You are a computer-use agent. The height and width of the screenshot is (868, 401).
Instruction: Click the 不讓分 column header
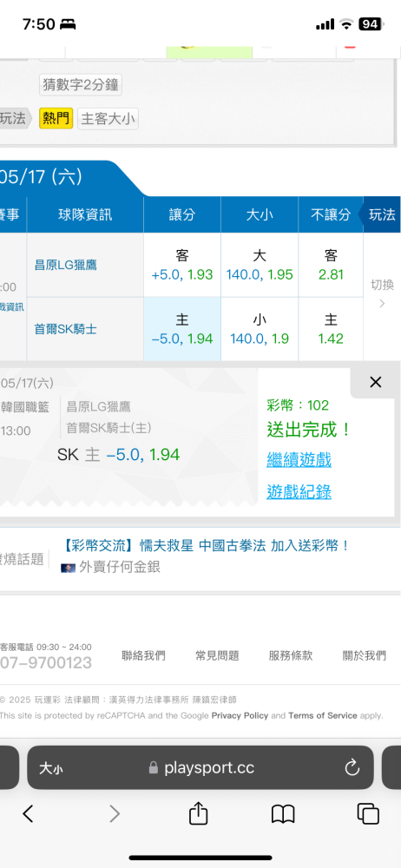331,214
